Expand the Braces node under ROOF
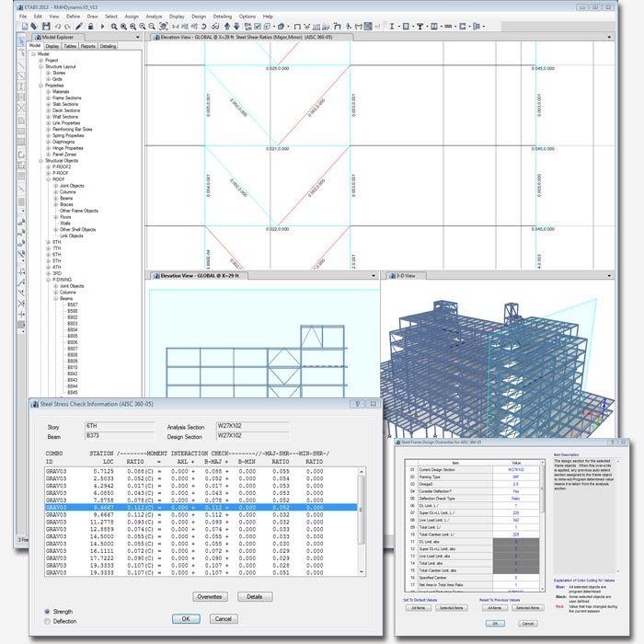The image size is (644, 644). [x=56, y=204]
